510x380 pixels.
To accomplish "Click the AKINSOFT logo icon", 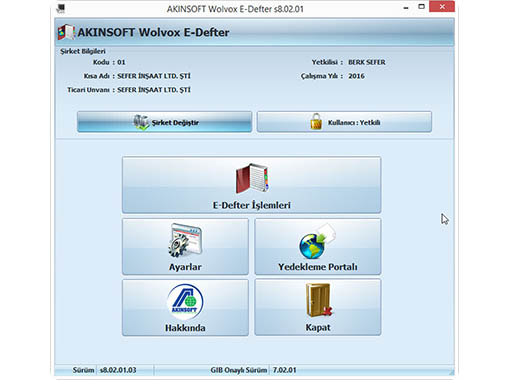I will (185, 302).
